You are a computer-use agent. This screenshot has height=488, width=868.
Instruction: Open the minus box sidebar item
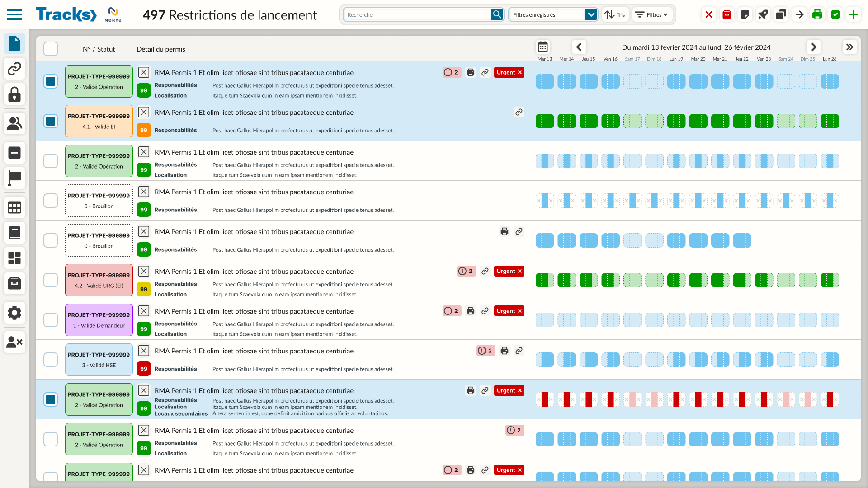[14, 153]
